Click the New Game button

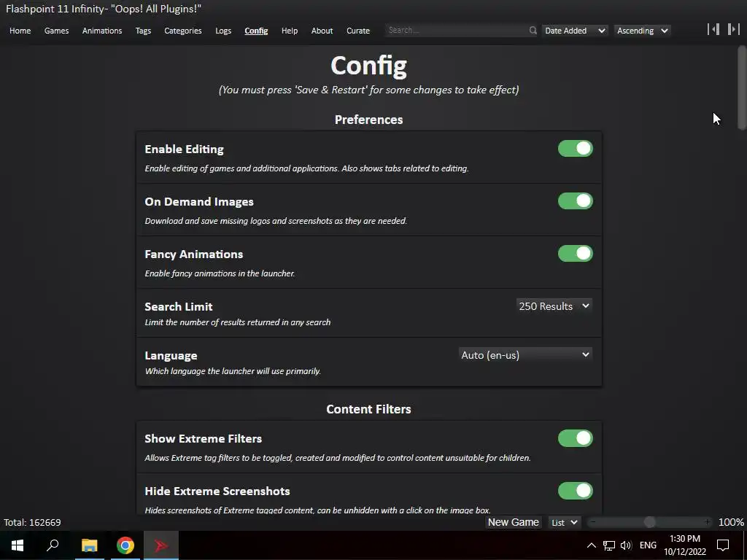[x=513, y=522]
